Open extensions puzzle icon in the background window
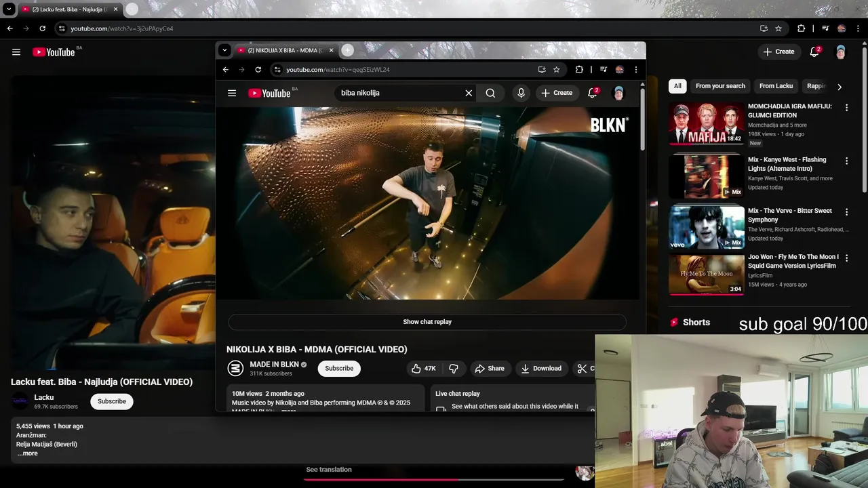This screenshot has width=868, height=488. click(x=801, y=28)
